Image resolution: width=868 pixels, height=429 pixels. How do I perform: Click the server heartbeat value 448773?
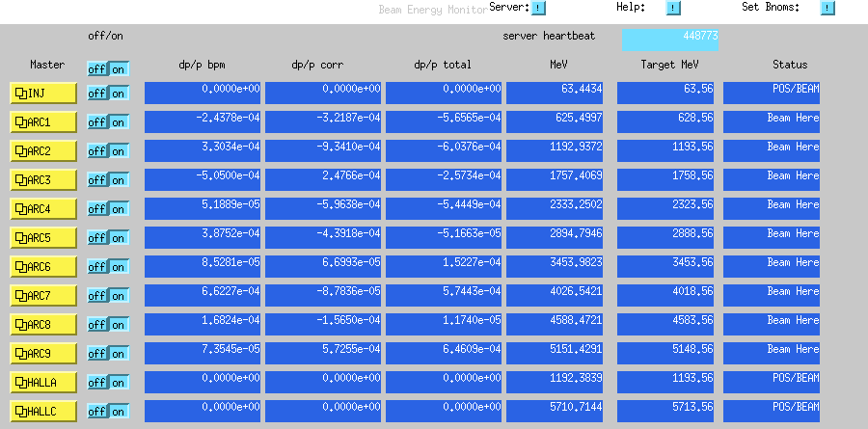click(x=670, y=40)
